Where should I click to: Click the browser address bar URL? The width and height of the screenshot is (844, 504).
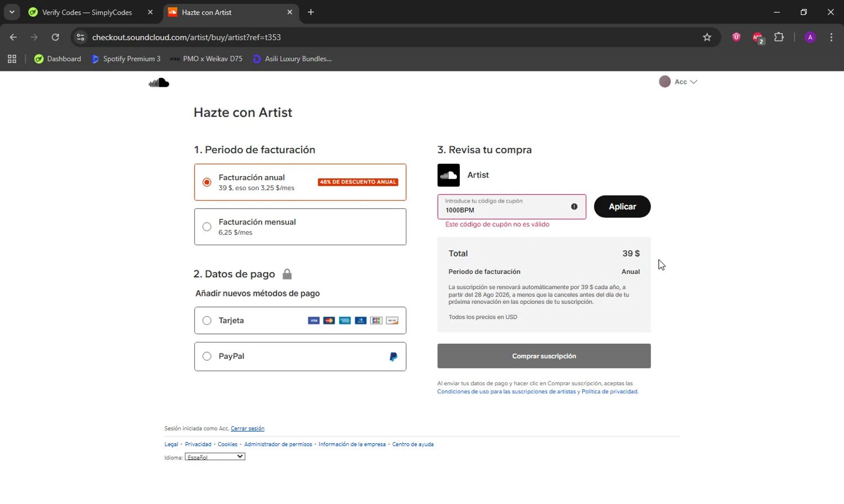tap(186, 37)
